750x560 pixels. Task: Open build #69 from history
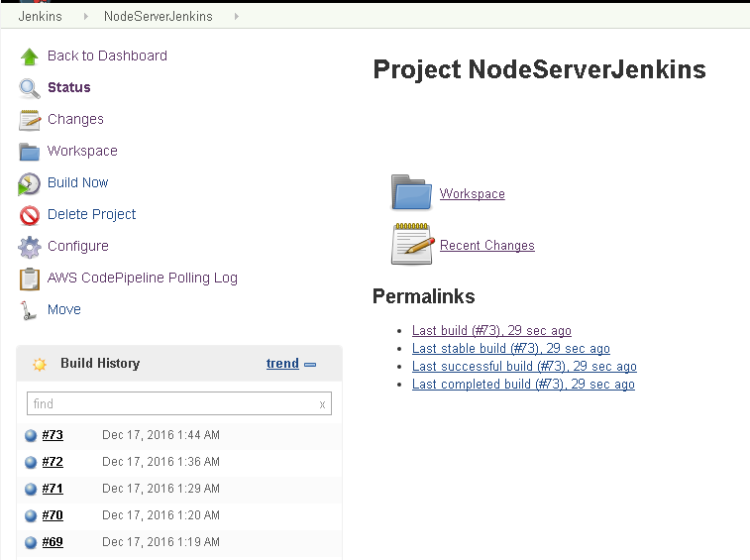[x=53, y=542]
